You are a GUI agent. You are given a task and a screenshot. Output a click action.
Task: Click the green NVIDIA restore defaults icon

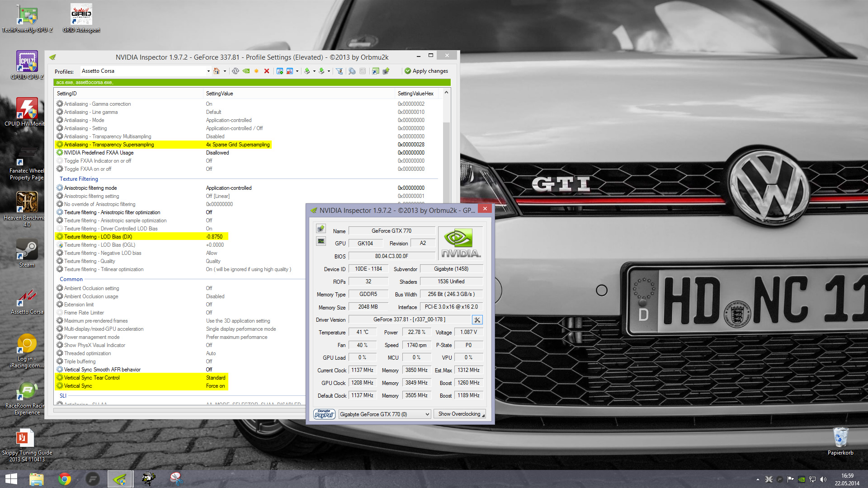click(246, 71)
